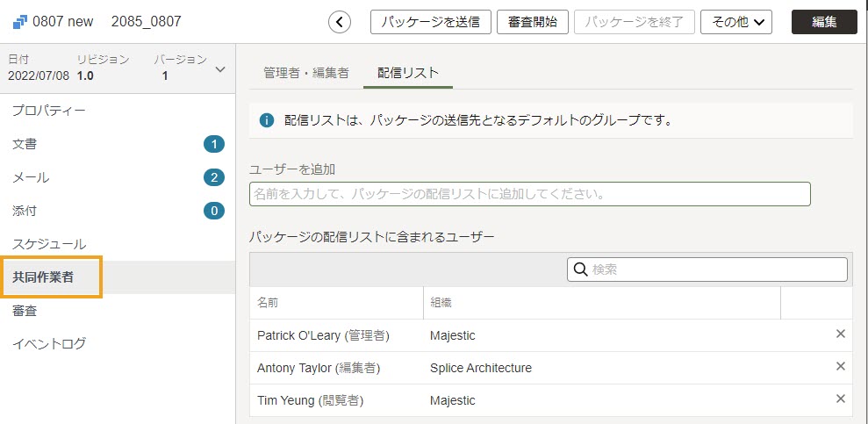Open the 文書 count badge showing 1
The image size is (868, 424).
(x=213, y=145)
